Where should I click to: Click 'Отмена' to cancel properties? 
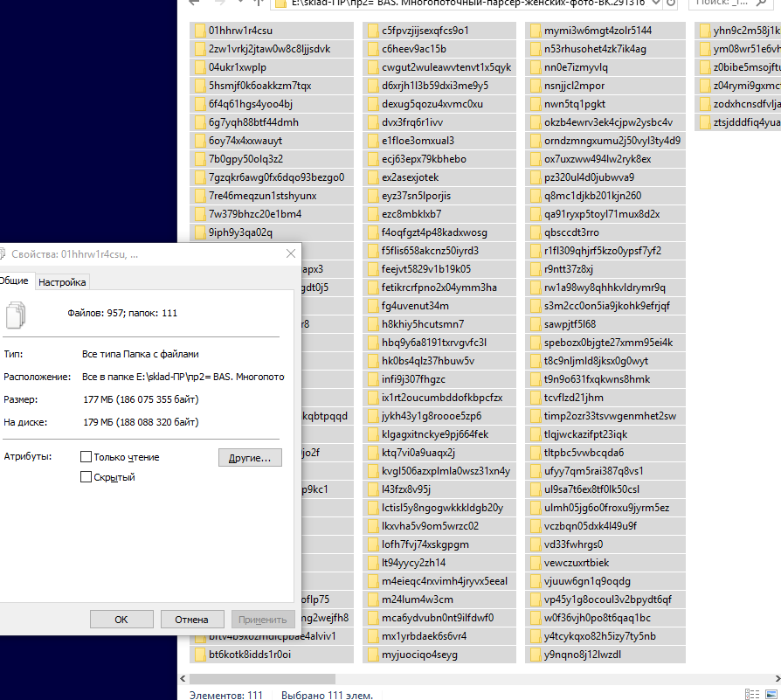pyautogui.click(x=192, y=620)
